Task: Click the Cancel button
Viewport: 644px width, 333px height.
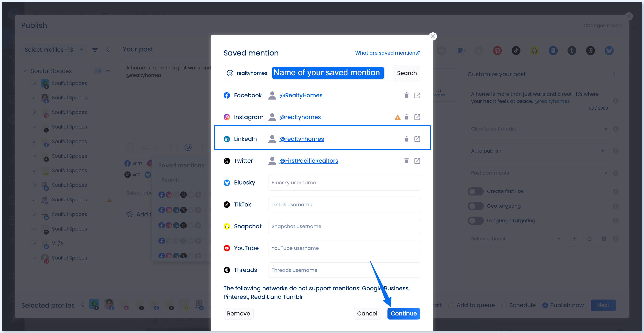Action: [367, 313]
